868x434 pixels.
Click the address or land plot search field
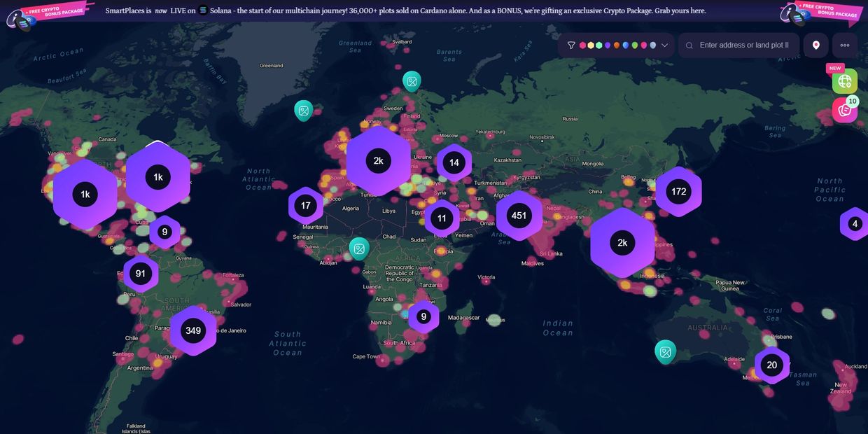coord(743,45)
